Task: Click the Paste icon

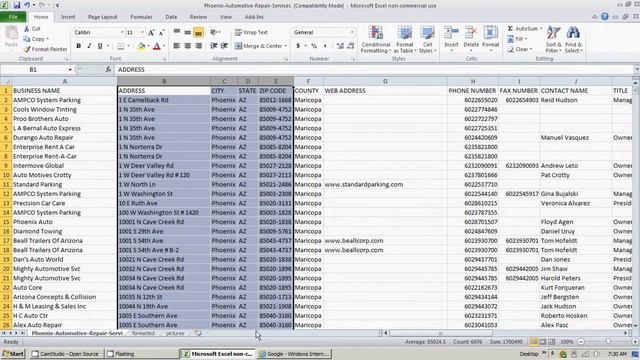Action: pyautogui.click(x=11, y=33)
